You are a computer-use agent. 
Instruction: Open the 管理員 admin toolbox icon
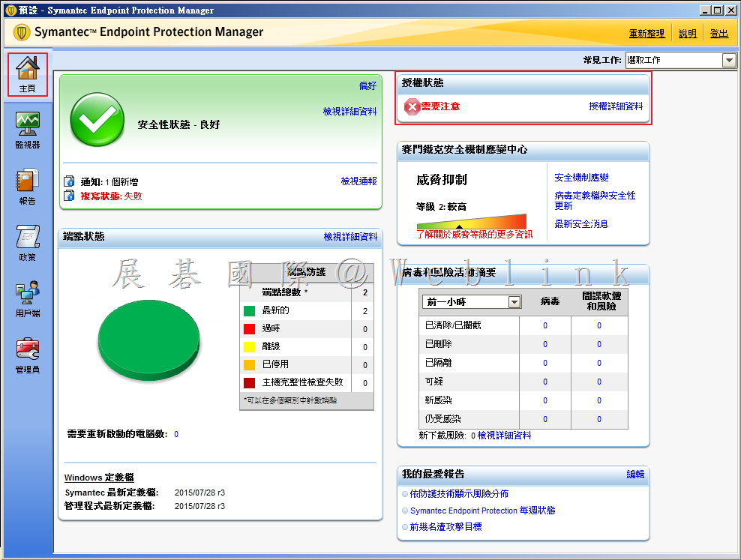click(27, 350)
